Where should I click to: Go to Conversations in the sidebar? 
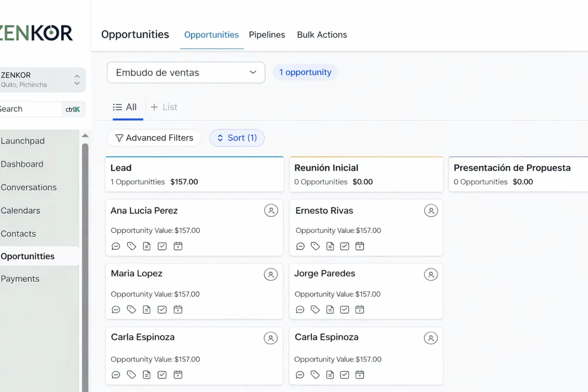click(x=28, y=187)
